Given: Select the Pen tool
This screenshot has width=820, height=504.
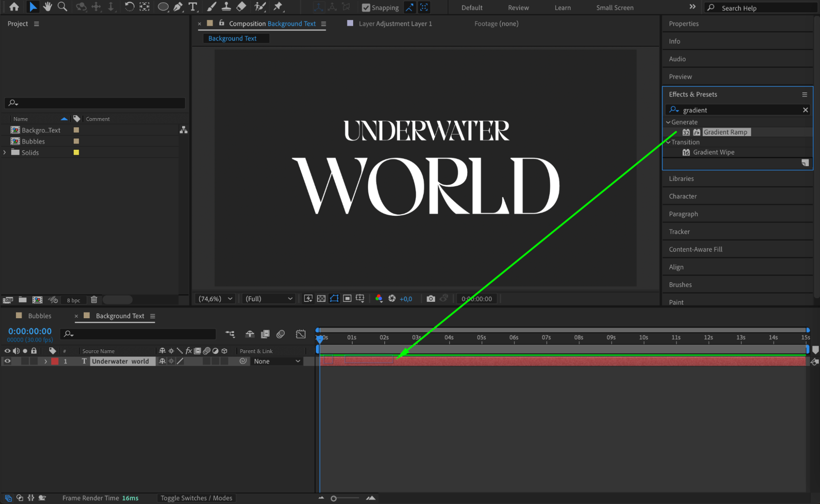Looking at the screenshot, I should pos(178,7).
